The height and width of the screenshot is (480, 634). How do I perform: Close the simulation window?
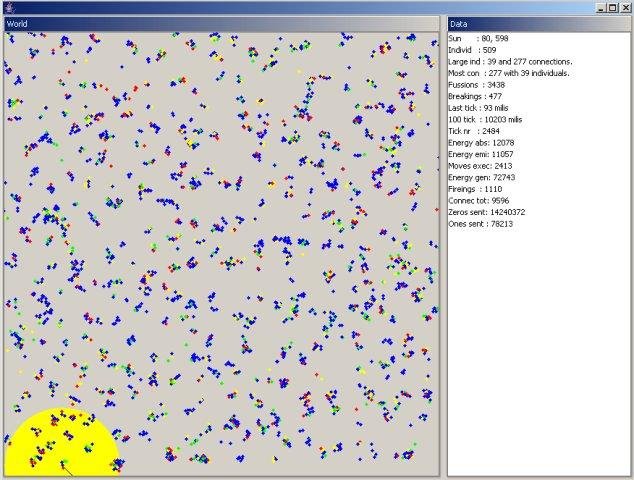pyautogui.click(x=625, y=8)
